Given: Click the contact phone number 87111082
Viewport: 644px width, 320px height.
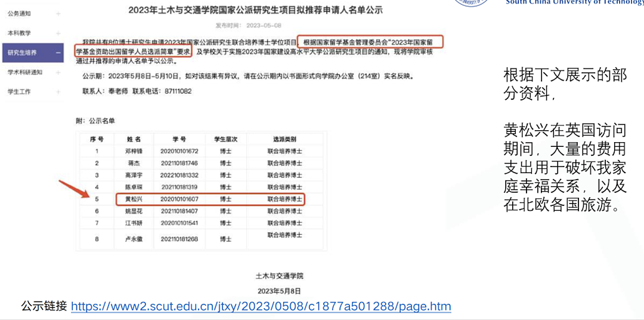Looking at the screenshot, I should (x=178, y=91).
